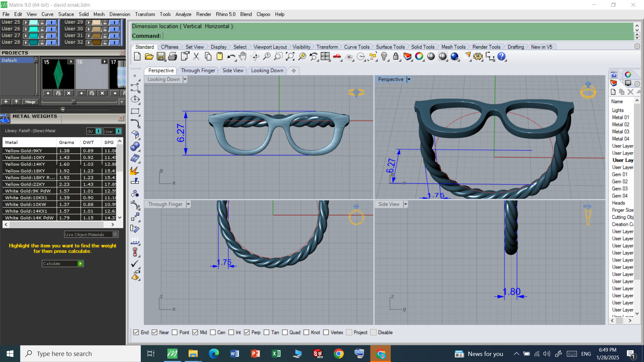
Task: Toggle User 29 layer visibility switch
Action: [114, 22]
